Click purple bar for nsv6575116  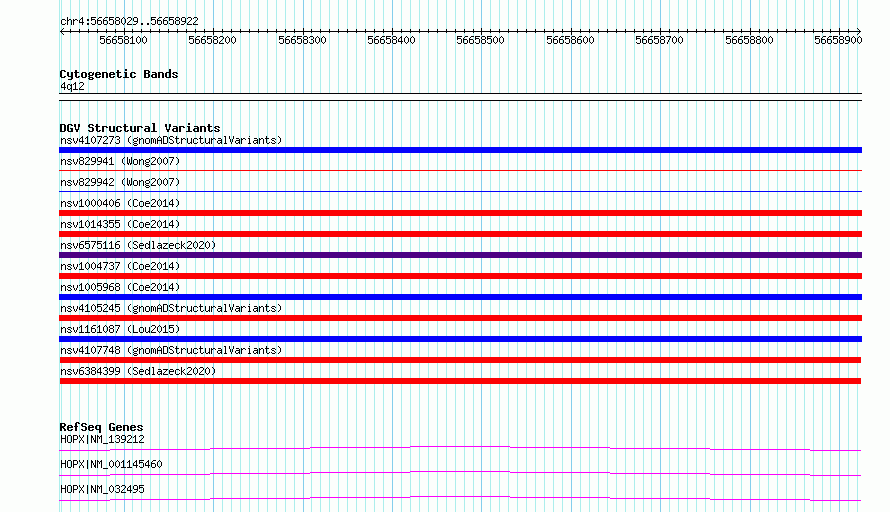[x=460, y=255]
